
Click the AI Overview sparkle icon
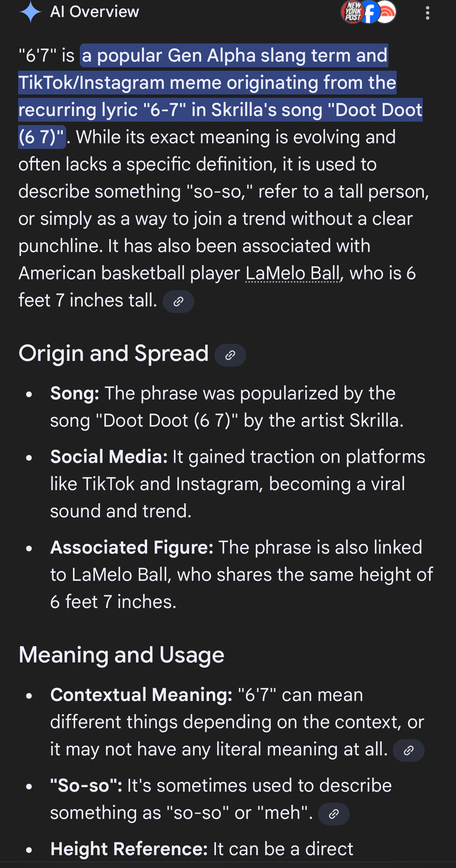[30, 12]
